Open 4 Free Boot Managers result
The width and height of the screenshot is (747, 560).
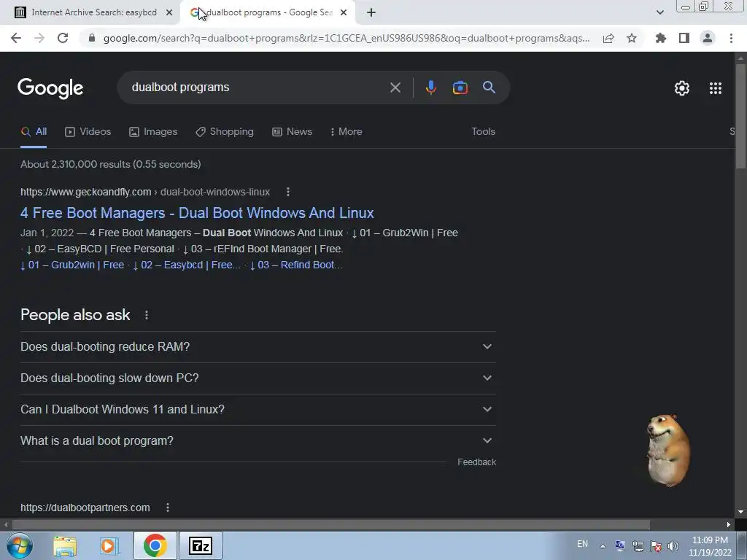197,213
